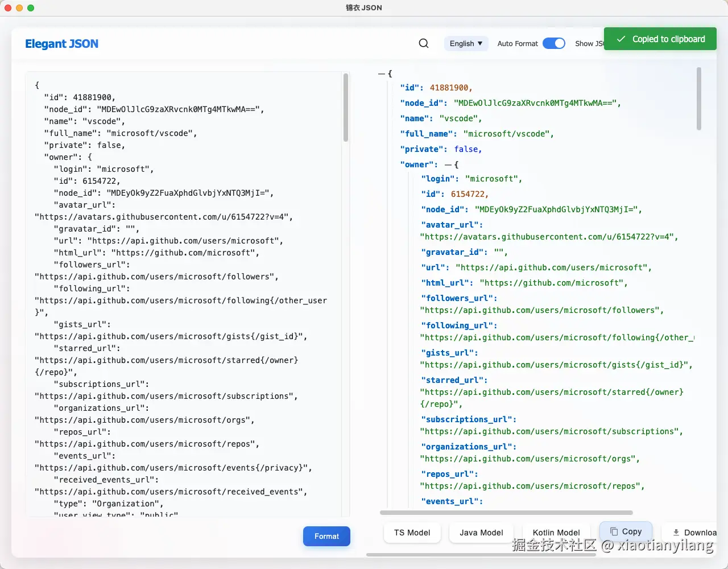
Task: Collapse the "owner" object node
Action: click(448, 164)
